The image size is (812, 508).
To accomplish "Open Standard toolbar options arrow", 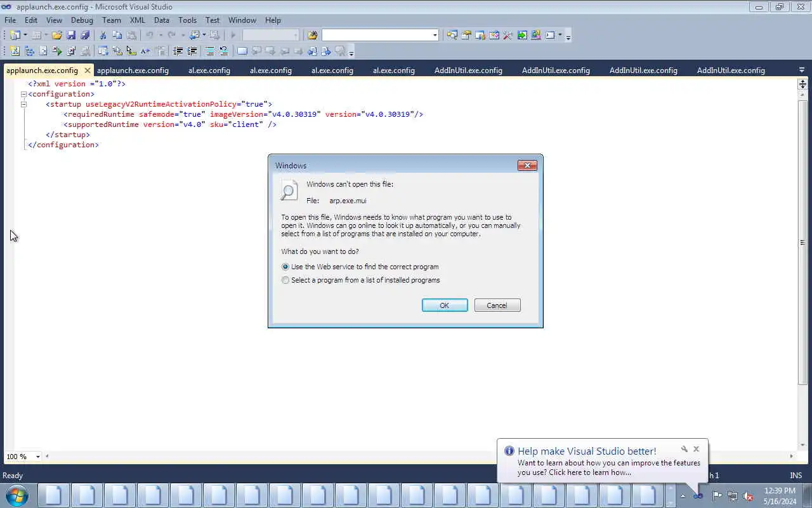I will (568, 37).
